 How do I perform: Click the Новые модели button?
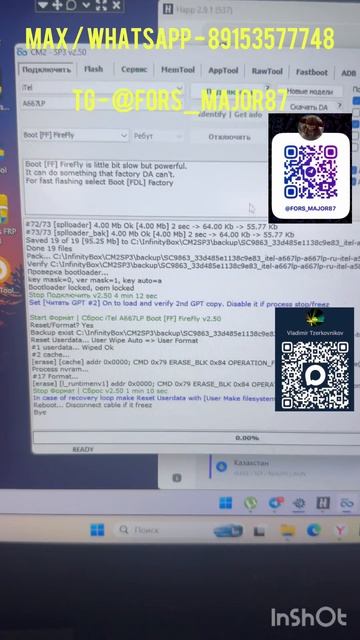[x=310, y=92]
